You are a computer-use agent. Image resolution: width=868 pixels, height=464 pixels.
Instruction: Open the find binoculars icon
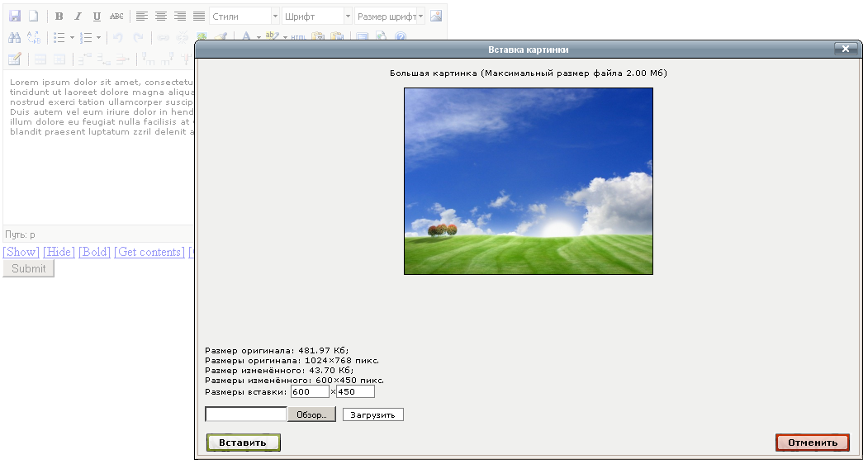point(14,38)
